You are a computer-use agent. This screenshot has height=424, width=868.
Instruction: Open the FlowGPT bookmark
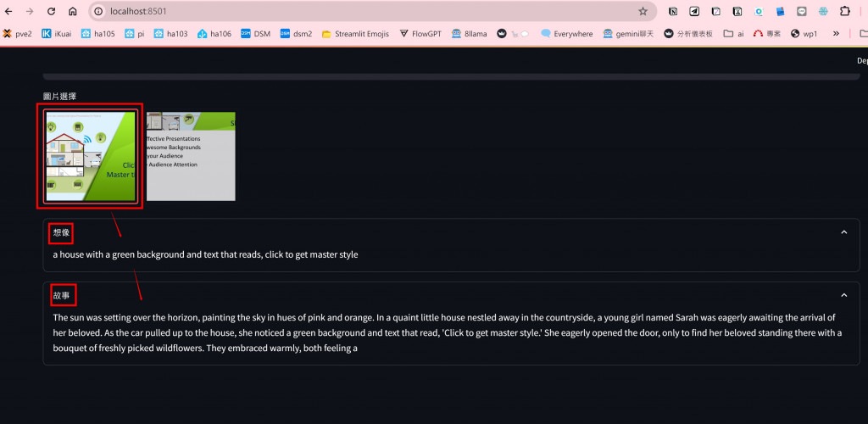420,34
